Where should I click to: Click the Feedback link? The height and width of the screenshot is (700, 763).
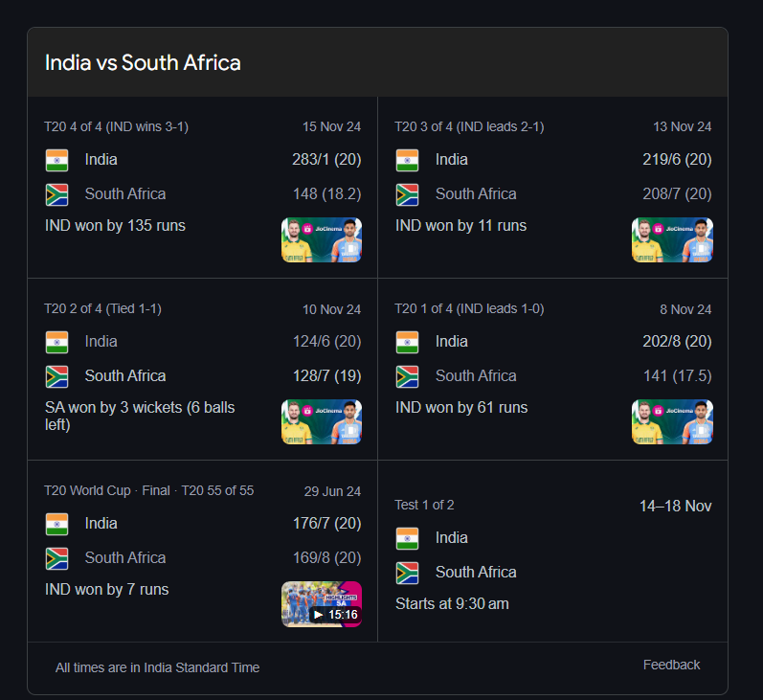point(671,665)
